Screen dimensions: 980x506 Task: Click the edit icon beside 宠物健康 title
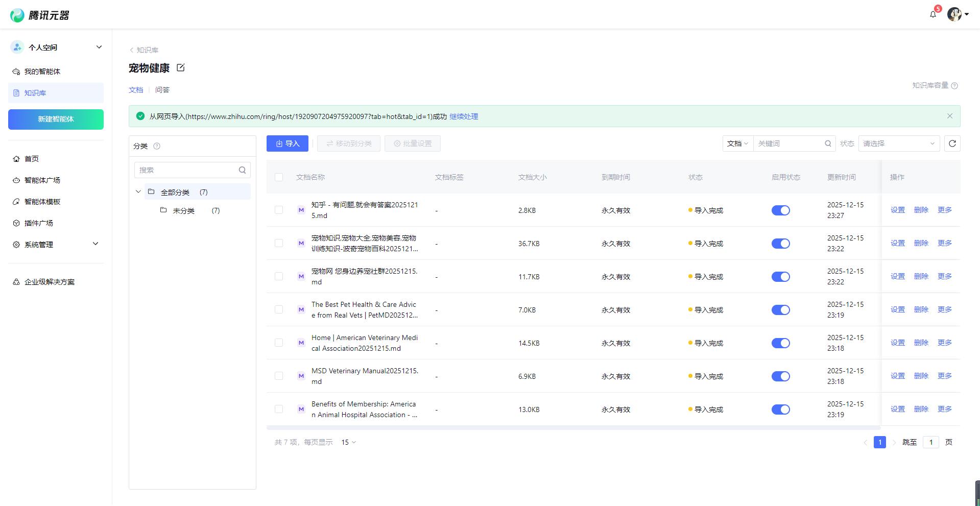180,67
